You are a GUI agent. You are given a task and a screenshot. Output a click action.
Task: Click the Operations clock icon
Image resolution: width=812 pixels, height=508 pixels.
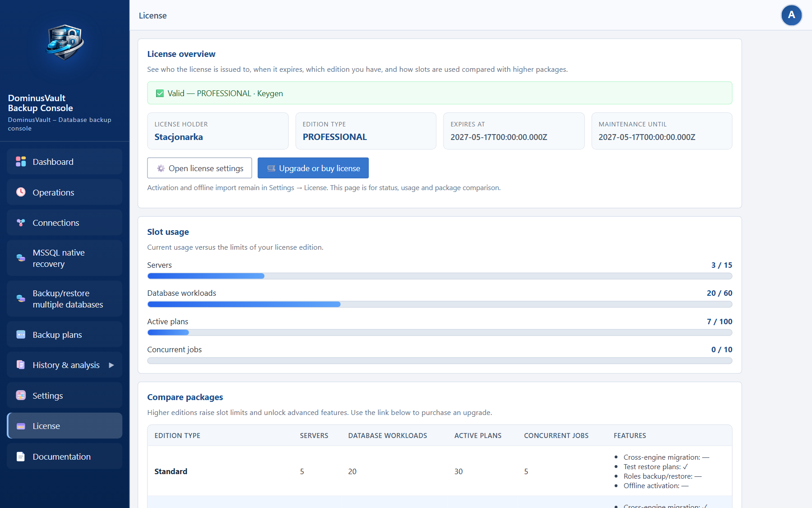click(21, 192)
